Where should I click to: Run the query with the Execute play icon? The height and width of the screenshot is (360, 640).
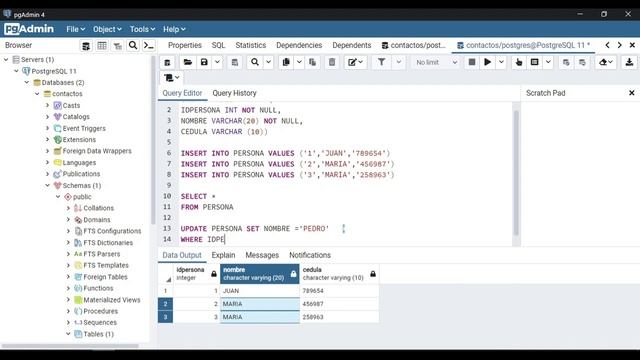coord(487,62)
